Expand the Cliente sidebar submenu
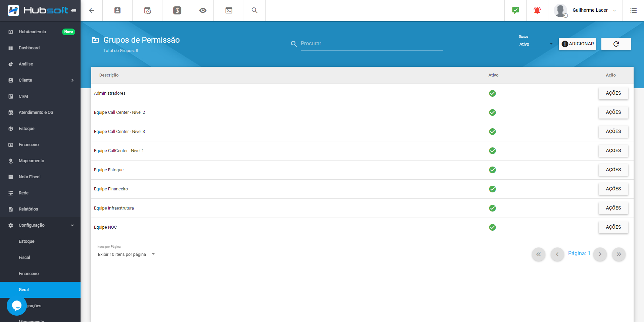Image resolution: width=644 pixels, height=322 pixels. [72, 80]
